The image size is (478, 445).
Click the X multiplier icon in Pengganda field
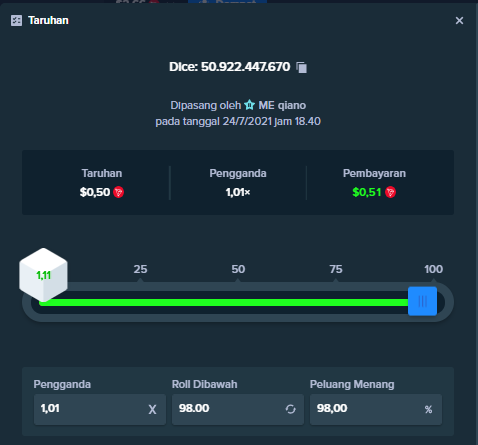152,409
